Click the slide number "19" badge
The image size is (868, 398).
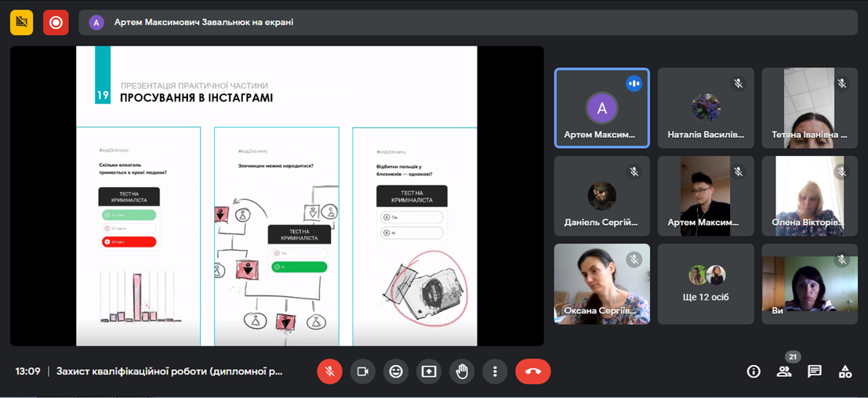coord(103,95)
